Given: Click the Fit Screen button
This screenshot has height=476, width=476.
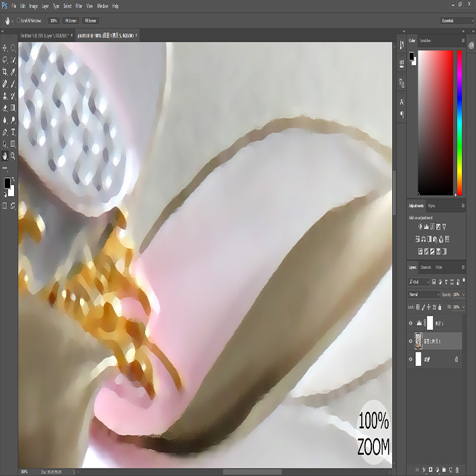Looking at the screenshot, I should [70, 21].
